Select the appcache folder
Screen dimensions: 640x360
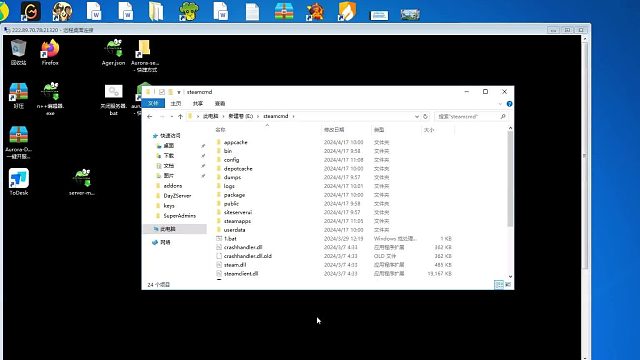point(236,142)
